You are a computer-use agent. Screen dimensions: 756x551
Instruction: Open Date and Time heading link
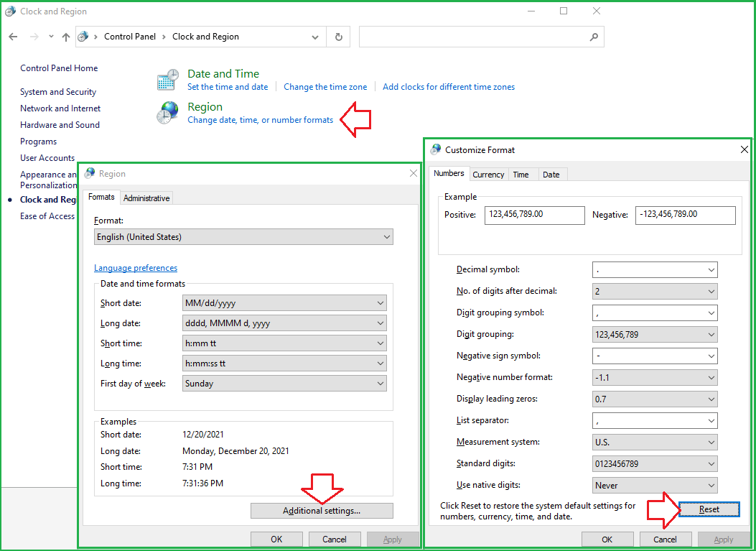tap(223, 74)
